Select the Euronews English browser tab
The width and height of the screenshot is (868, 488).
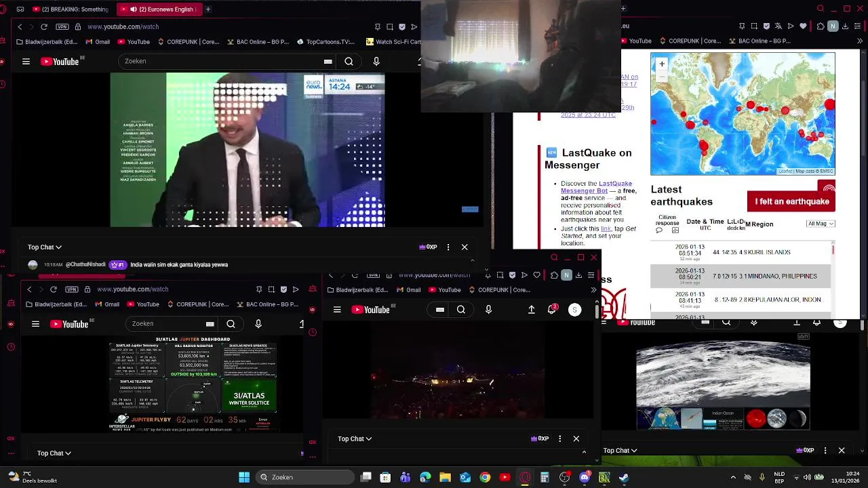pos(160,9)
